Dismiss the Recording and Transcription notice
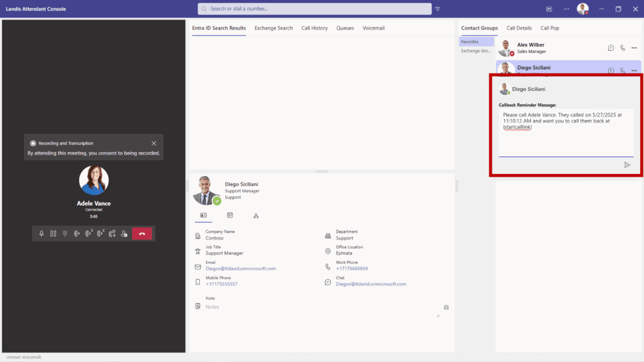The image size is (644, 362). (x=154, y=143)
